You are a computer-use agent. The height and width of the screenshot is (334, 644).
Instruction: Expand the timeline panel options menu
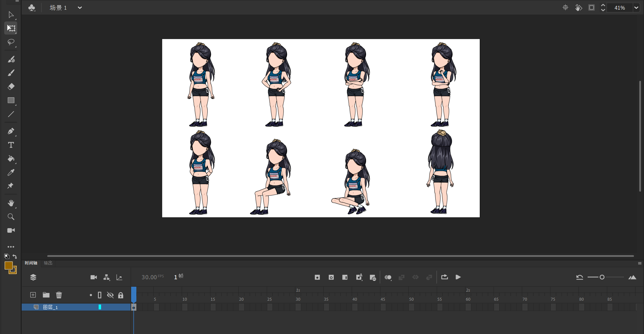point(639,263)
